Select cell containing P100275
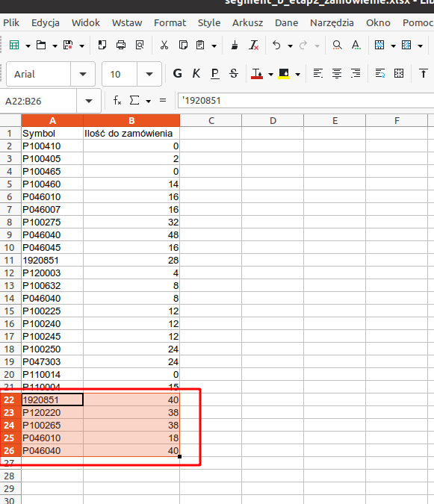The width and height of the screenshot is (434, 504). (52, 222)
